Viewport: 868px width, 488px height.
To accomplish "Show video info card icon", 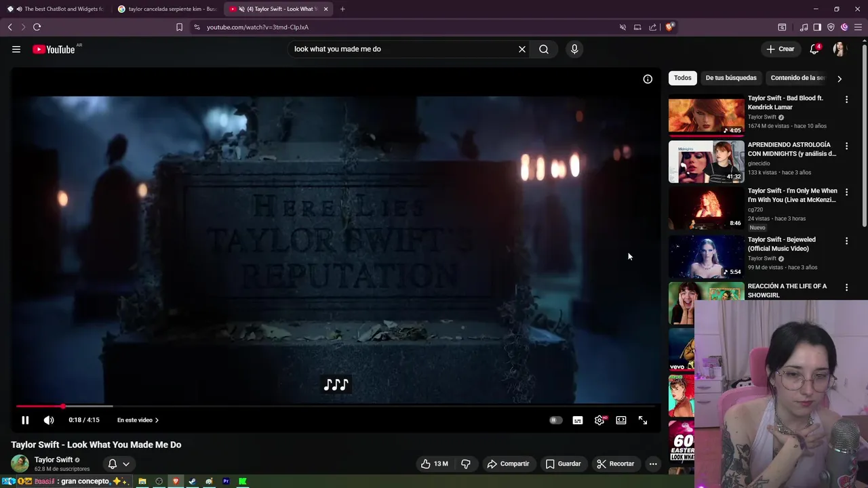I will pos(648,79).
